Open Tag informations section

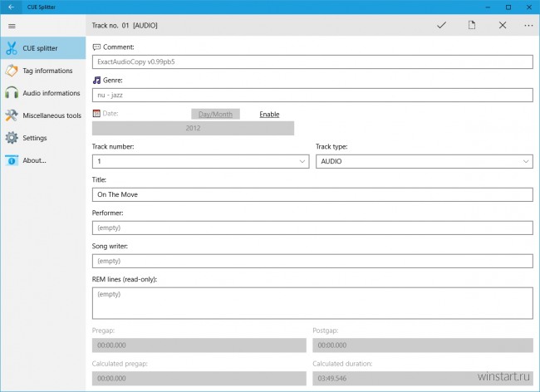click(x=47, y=71)
